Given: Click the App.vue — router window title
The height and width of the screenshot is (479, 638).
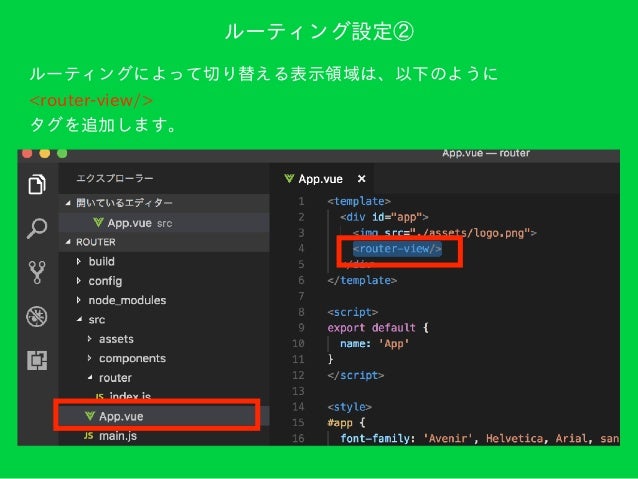Looking at the screenshot, I should point(486,153).
